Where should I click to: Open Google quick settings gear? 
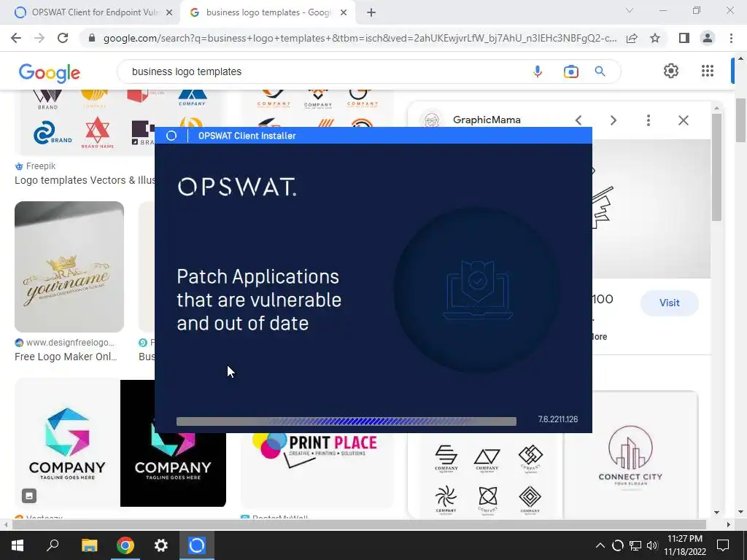tap(671, 71)
